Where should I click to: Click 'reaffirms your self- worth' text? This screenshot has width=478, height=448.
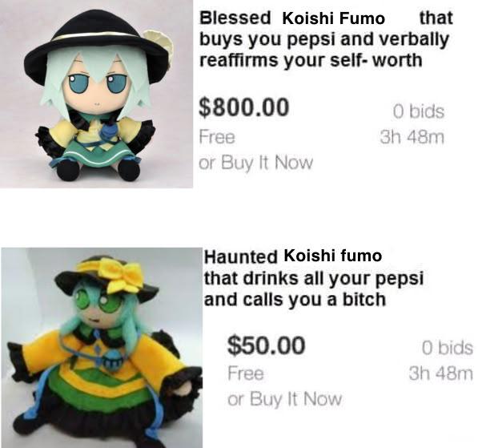[311, 60]
